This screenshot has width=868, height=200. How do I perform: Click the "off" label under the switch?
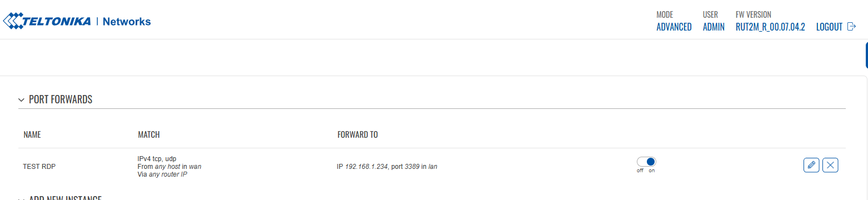click(x=640, y=171)
